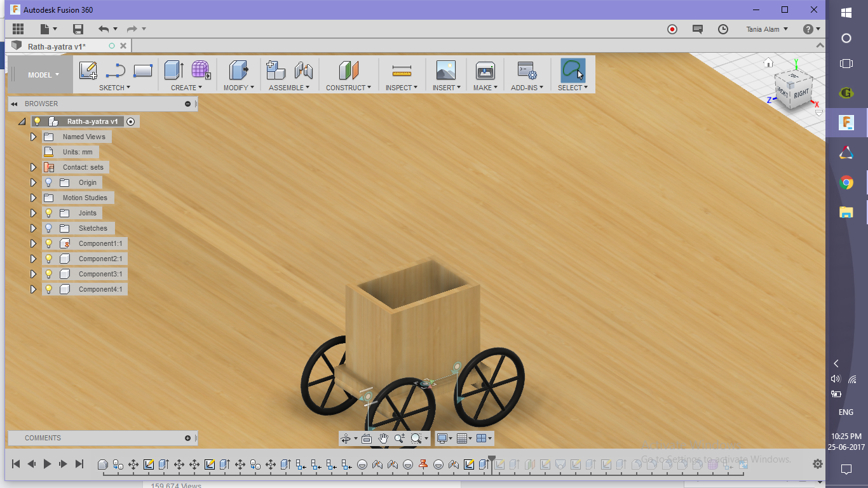Image resolution: width=868 pixels, height=488 pixels.
Task: Open the Scripts and Add-Ins icon
Action: click(527, 70)
